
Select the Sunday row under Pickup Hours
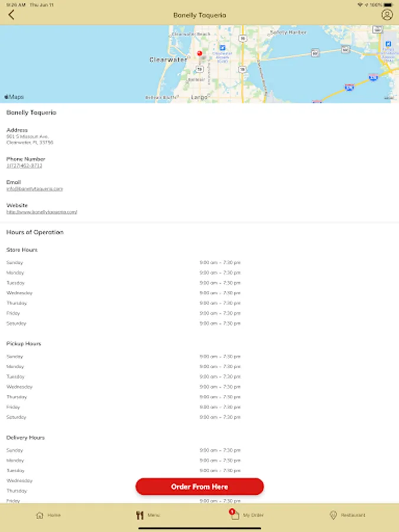click(x=124, y=356)
